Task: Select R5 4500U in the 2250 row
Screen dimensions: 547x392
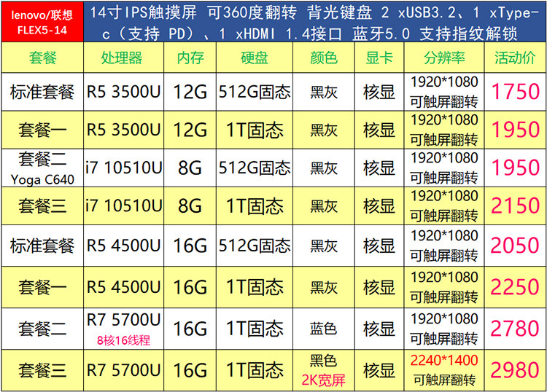Action: pyautogui.click(x=123, y=288)
